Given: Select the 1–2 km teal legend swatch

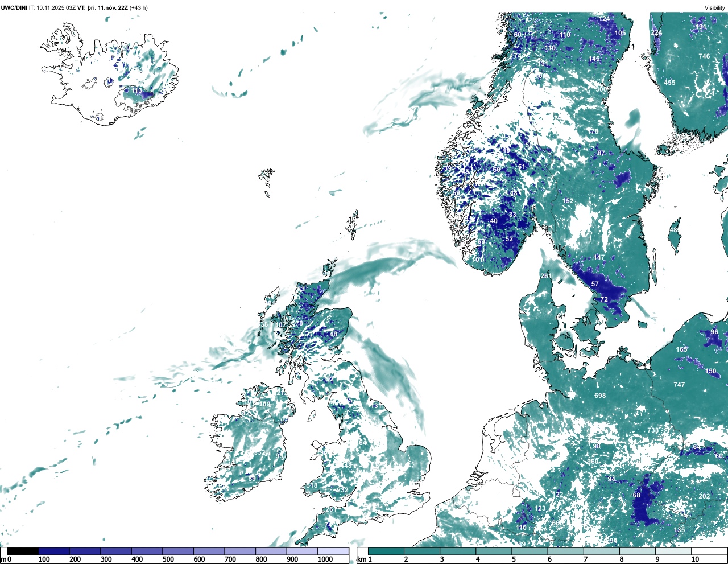Looking at the screenshot, I should (x=386, y=551).
